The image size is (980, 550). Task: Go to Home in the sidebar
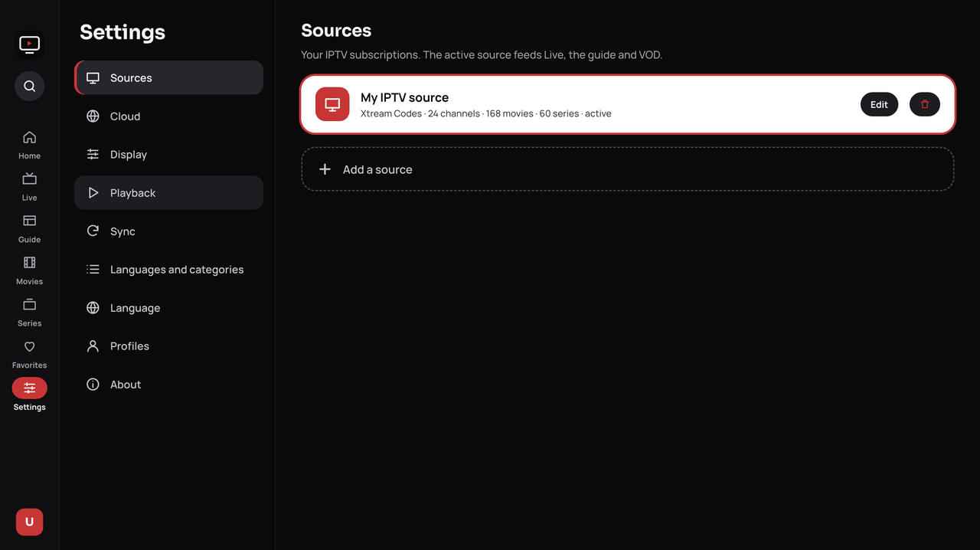29,145
